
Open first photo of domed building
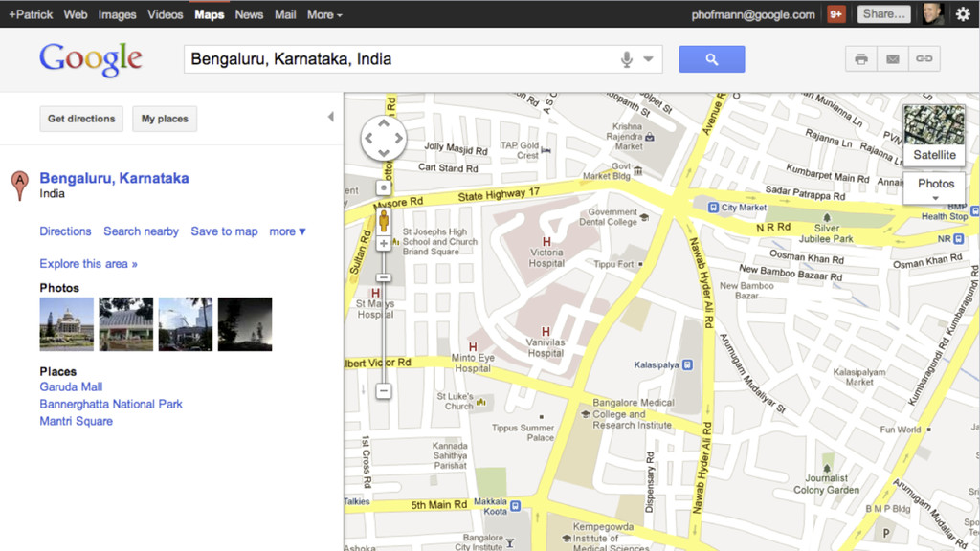coord(67,324)
